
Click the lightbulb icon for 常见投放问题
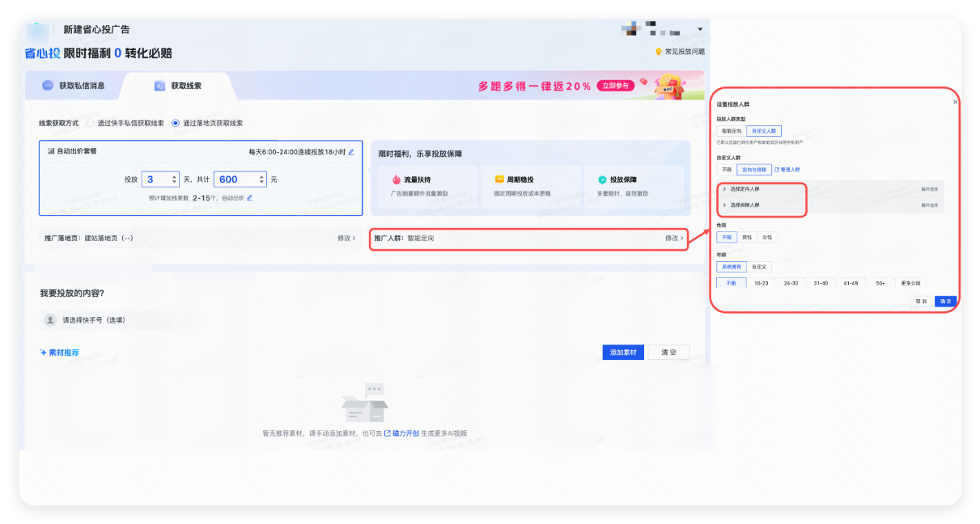click(659, 52)
